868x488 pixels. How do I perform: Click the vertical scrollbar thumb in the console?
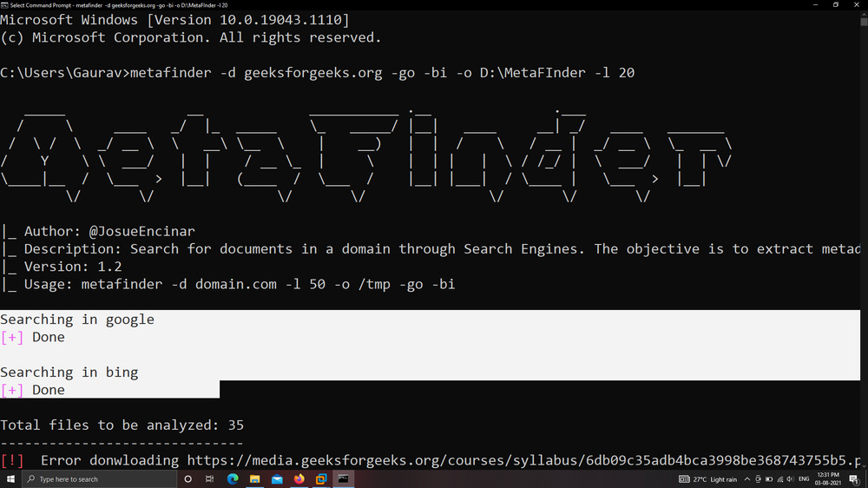(865, 21)
